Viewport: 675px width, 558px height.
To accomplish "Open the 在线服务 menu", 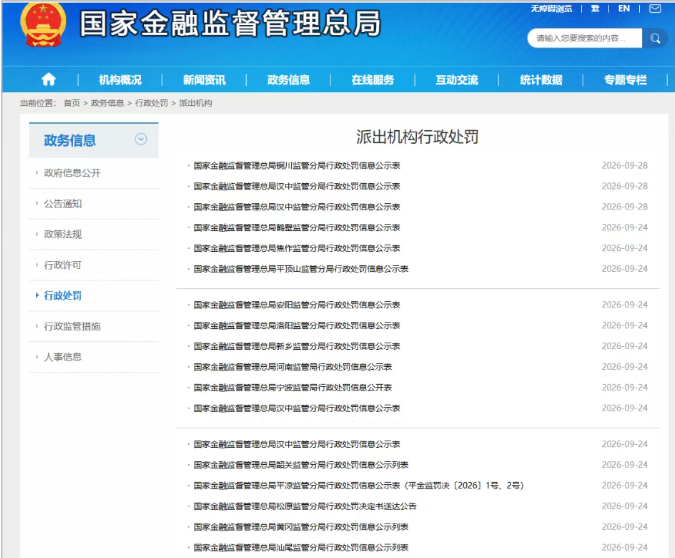I will coord(372,80).
